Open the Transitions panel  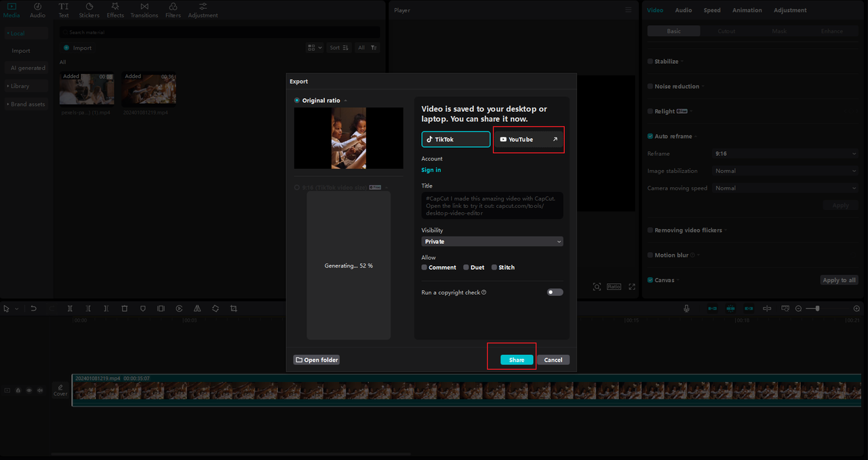(144, 10)
